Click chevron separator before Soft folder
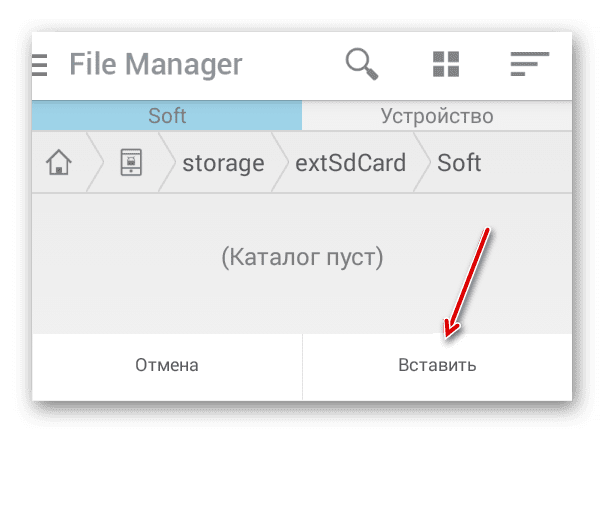The height and width of the screenshot is (513, 604). [x=422, y=162]
